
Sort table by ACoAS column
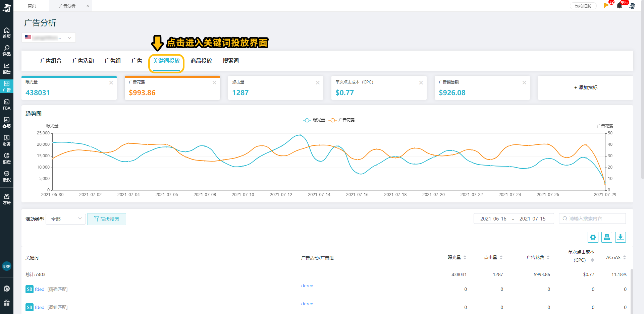tap(625, 258)
